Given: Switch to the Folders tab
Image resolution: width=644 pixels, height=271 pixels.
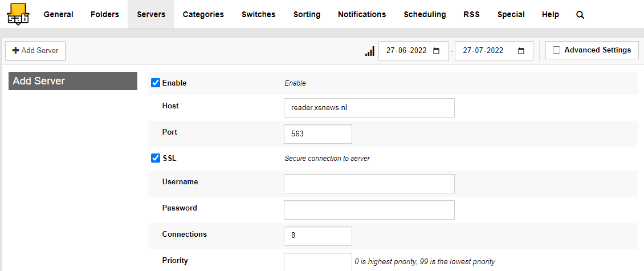Looking at the screenshot, I should (105, 14).
